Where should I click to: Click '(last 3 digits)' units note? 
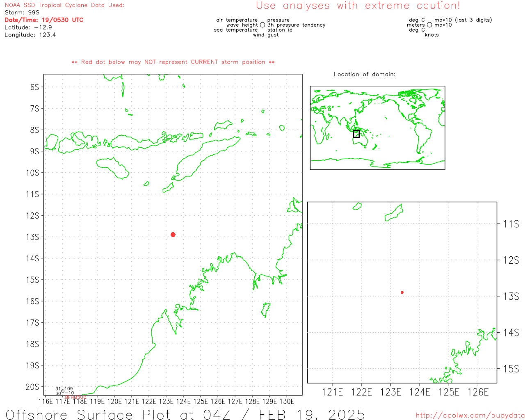point(473,20)
